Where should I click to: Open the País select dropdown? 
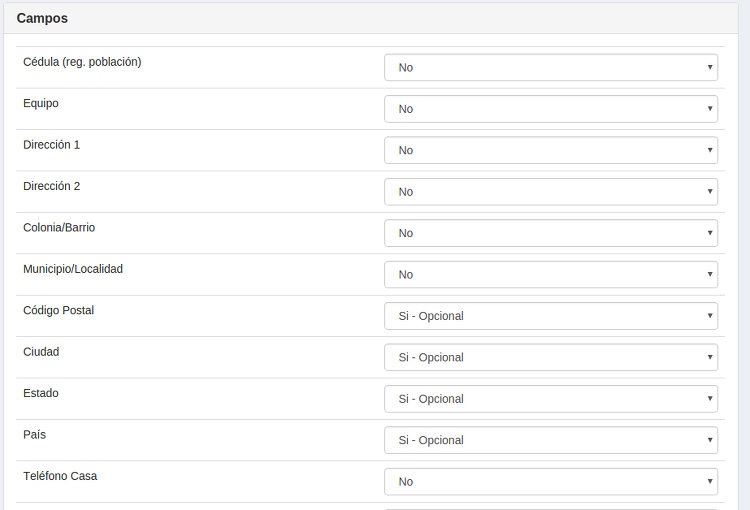[551, 440]
